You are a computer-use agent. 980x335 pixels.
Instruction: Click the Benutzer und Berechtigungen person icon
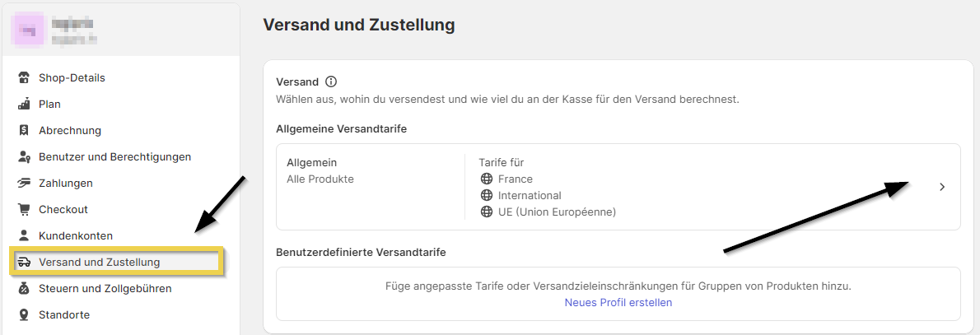click(23, 157)
